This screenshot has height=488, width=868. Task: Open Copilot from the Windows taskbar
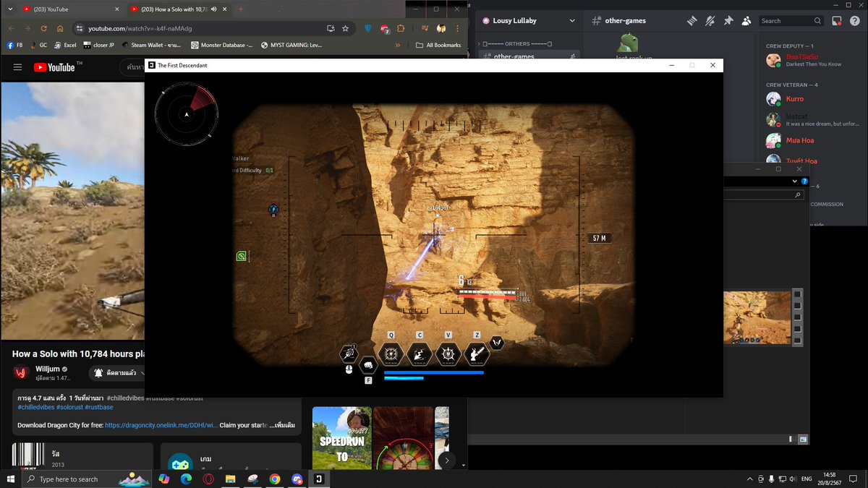(x=163, y=479)
